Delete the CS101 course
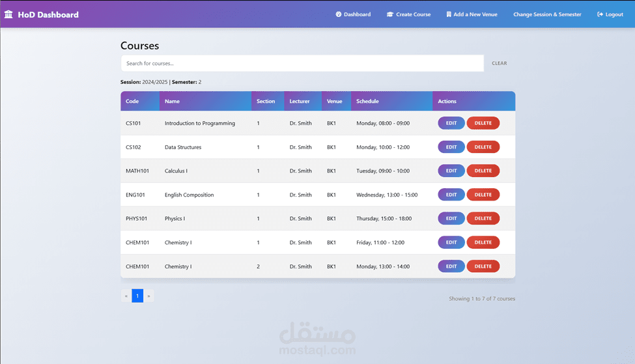The height and width of the screenshot is (364, 635). click(483, 123)
